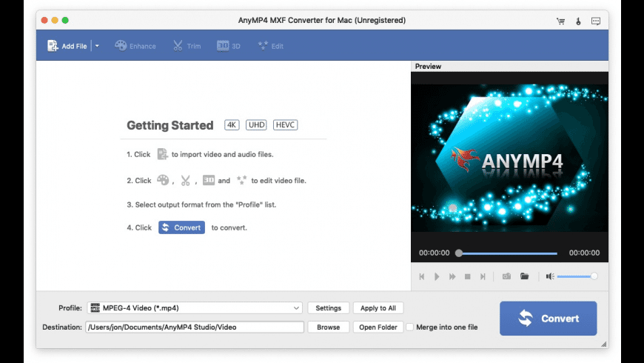Click the import file icon in step 1
Image resolution: width=644 pixels, height=363 pixels.
click(162, 154)
